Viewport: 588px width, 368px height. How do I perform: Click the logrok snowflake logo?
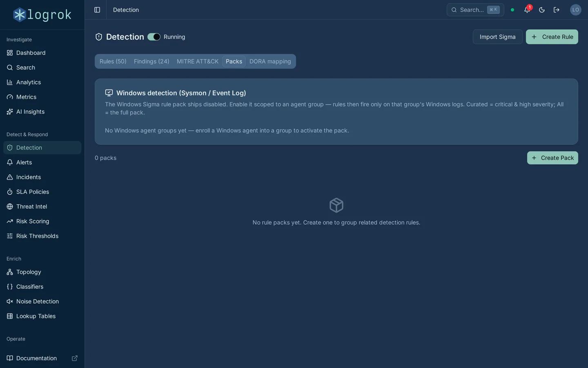pyautogui.click(x=20, y=15)
